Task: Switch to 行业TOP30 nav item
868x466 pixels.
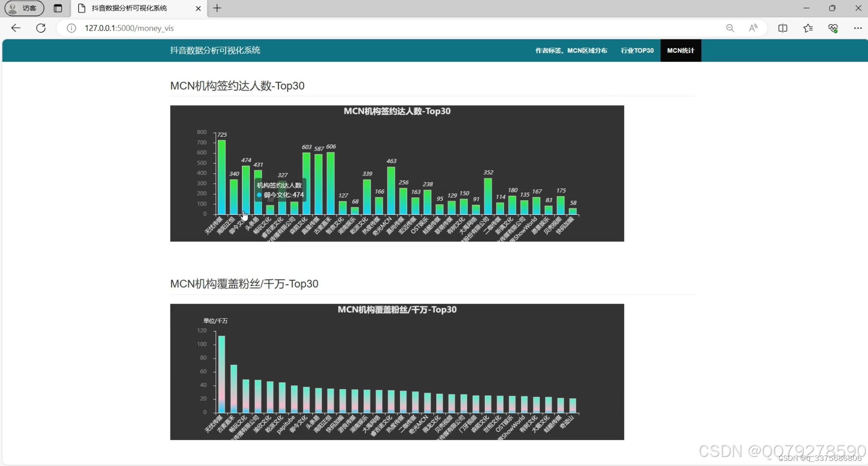Action: click(637, 50)
